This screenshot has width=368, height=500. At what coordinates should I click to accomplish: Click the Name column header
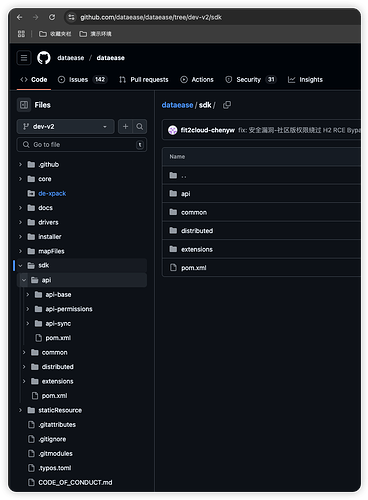coord(177,157)
